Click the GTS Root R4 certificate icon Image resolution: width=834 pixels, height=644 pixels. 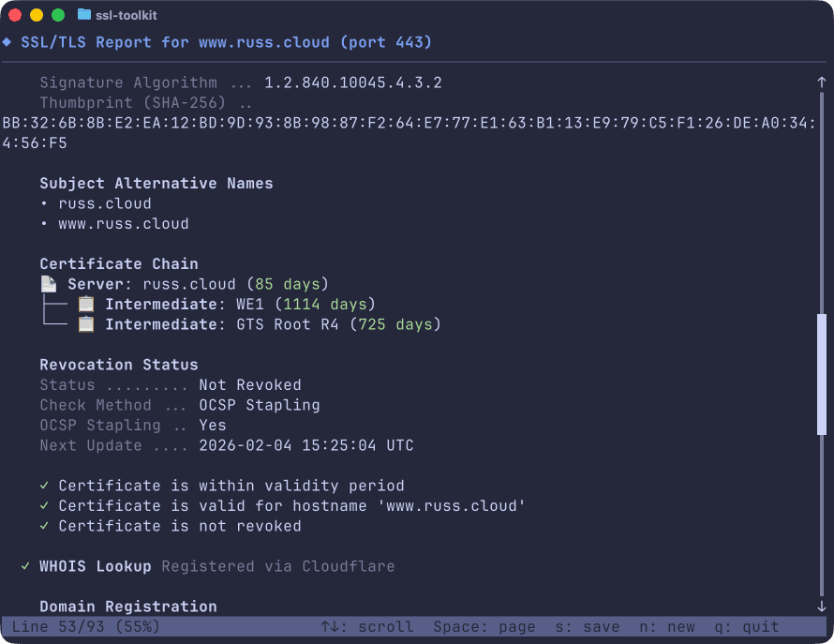(86, 324)
